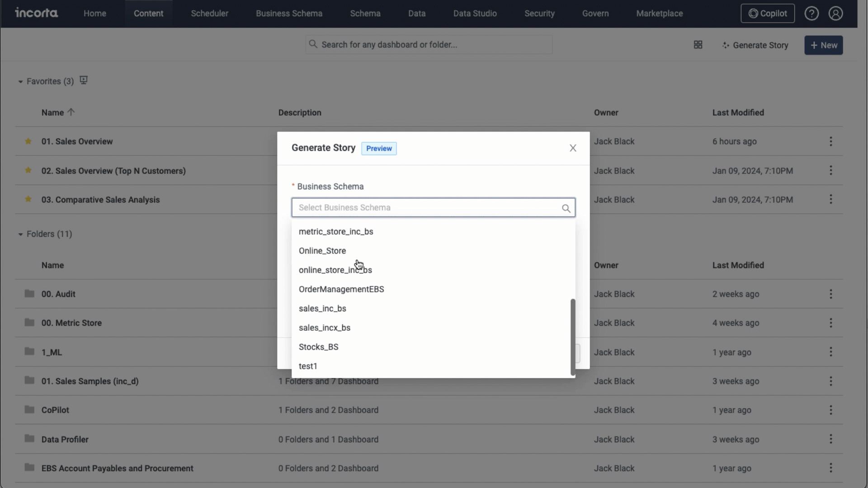
Task: Click the search magnifier icon in dashboard search
Action: point(313,44)
